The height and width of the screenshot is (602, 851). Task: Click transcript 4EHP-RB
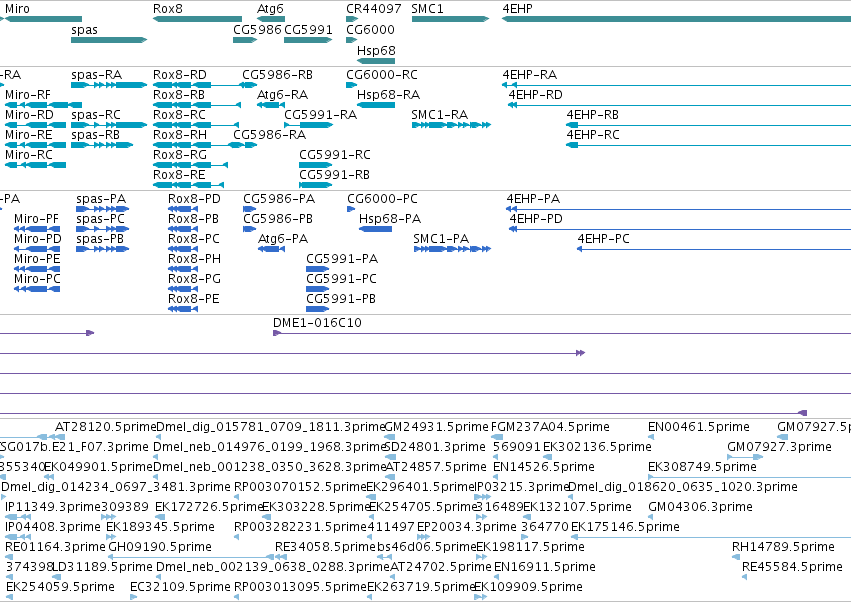click(708, 125)
